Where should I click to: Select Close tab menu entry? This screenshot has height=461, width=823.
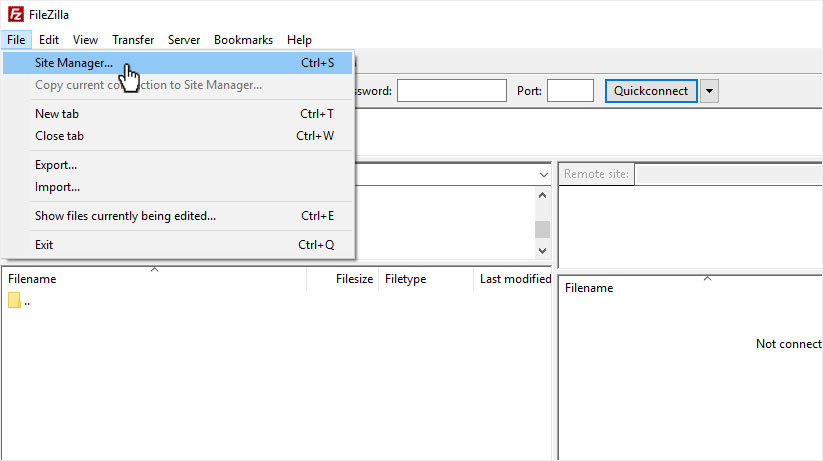coord(178,136)
